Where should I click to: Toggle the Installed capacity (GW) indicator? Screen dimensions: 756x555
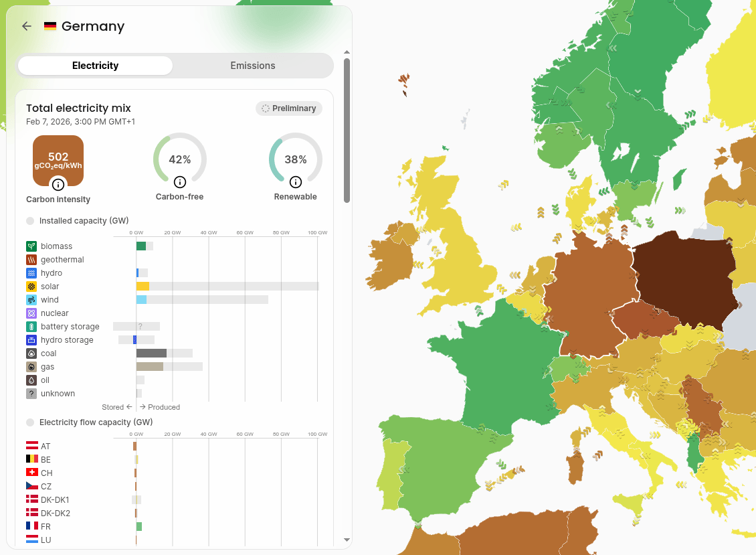(30, 221)
